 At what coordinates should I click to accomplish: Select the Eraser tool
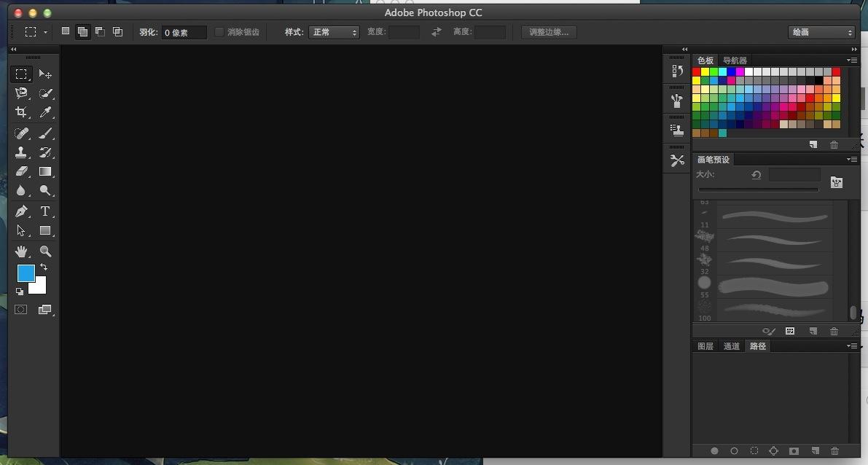(x=21, y=171)
